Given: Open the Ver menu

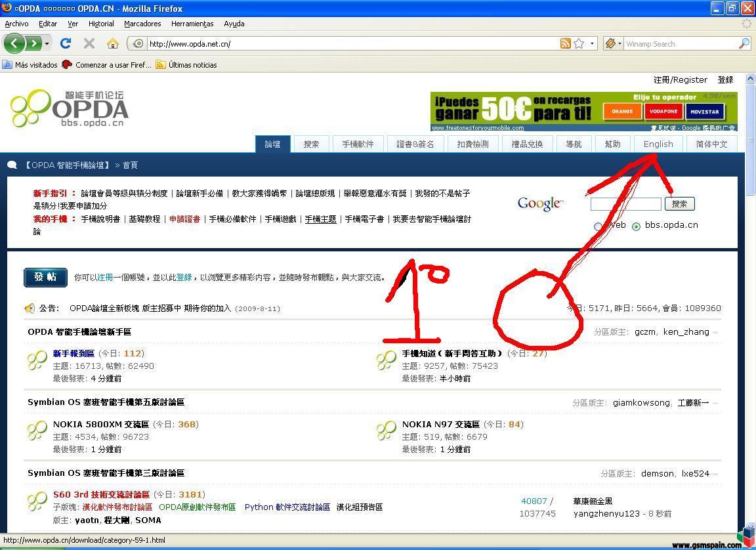Looking at the screenshot, I should (x=73, y=24).
